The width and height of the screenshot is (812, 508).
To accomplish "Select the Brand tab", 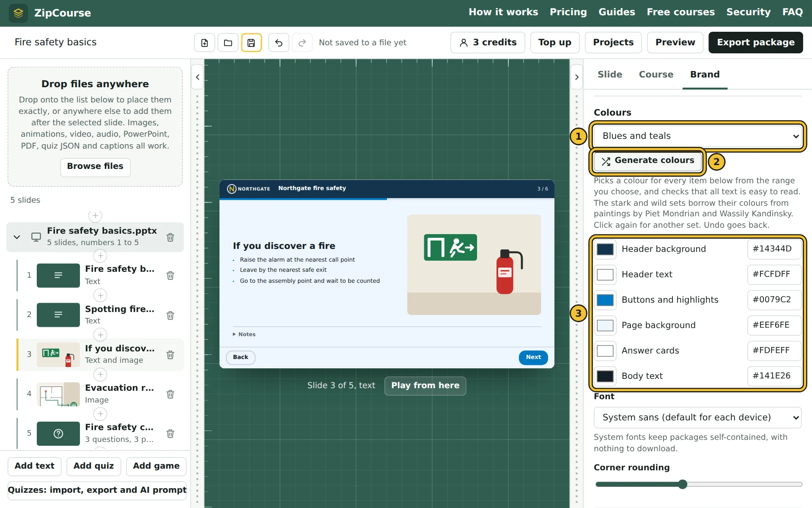I will 705,75.
